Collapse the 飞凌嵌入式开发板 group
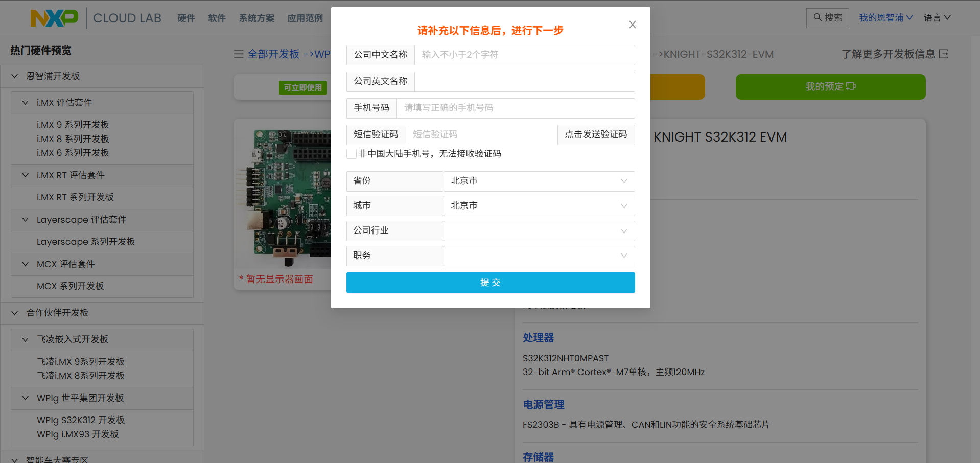Image resolution: width=980 pixels, height=463 pixels. pyautogui.click(x=25, y=339)
